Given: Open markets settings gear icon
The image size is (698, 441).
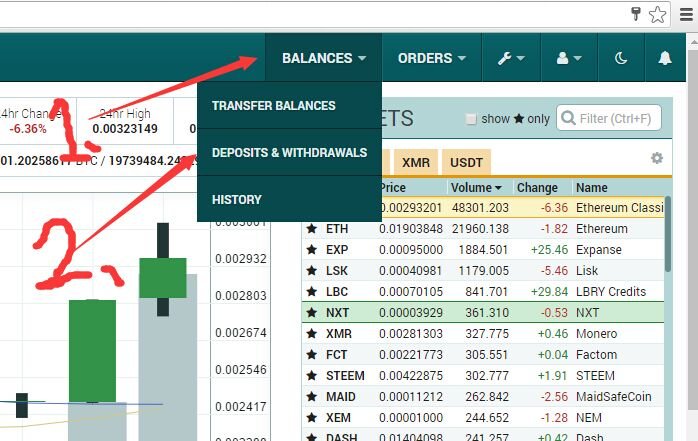Looking at the screenshot, I should point(657,158).
